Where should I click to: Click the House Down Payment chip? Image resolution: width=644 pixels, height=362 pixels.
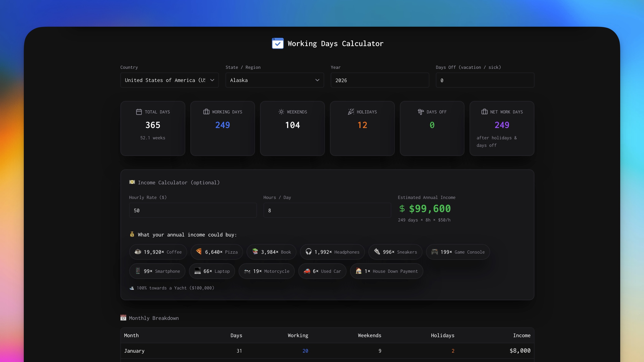(x=386, y=271)
